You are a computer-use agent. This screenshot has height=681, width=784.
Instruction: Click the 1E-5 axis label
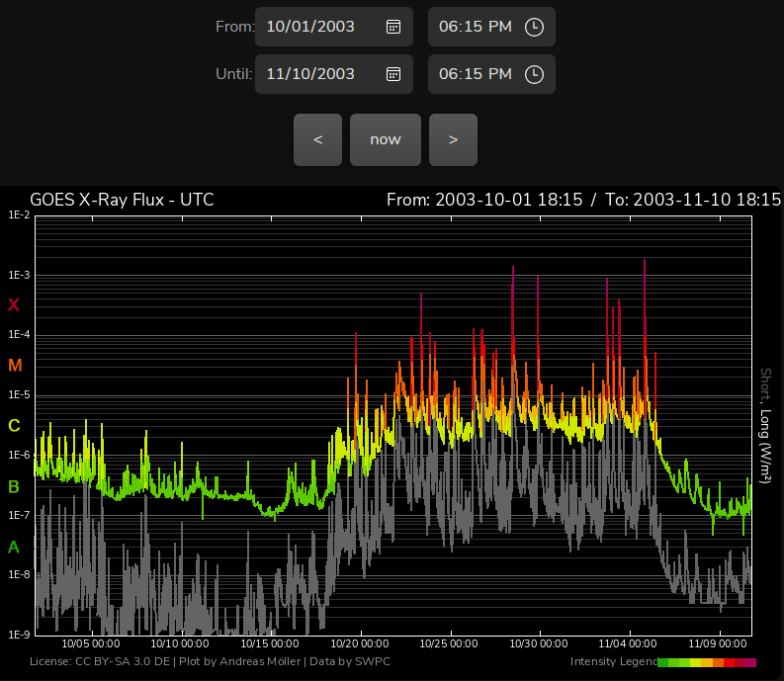[x=19, y=395]
